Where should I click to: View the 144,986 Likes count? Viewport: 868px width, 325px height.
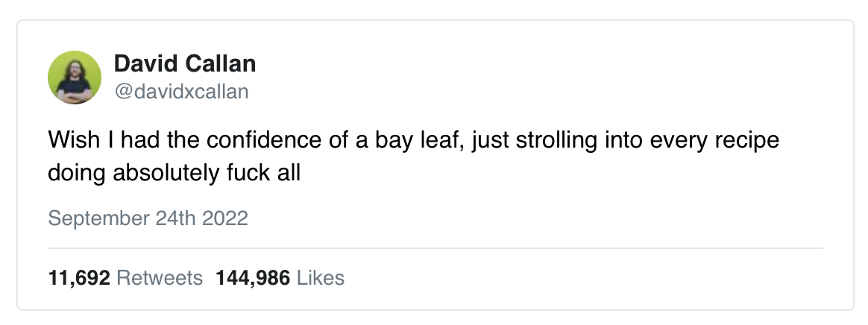coord(280,278)
